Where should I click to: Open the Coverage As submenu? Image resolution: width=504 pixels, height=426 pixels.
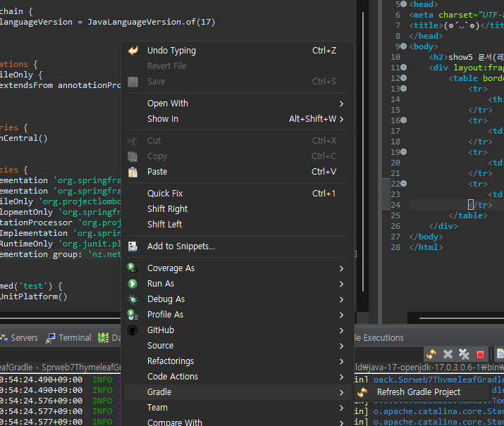238,268
